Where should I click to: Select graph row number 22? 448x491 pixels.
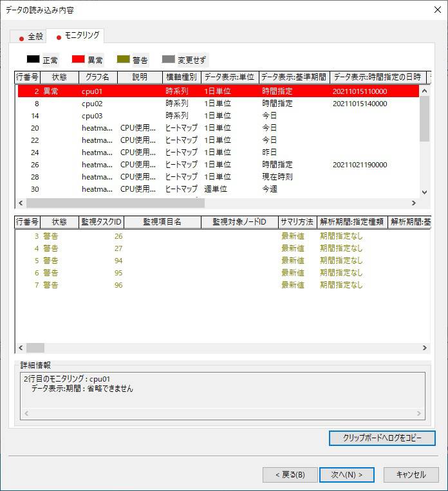click(218, 140)
